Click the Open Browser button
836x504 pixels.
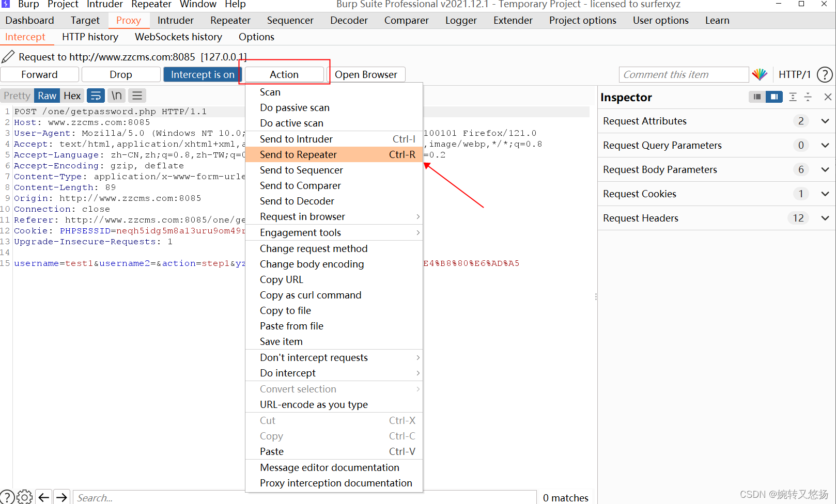click(x=366, y=74)
